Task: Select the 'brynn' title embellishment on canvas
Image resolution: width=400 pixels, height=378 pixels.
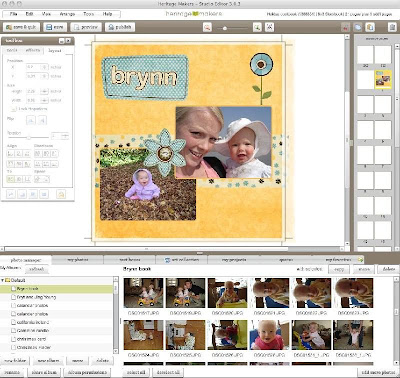Action: [145, 77]
